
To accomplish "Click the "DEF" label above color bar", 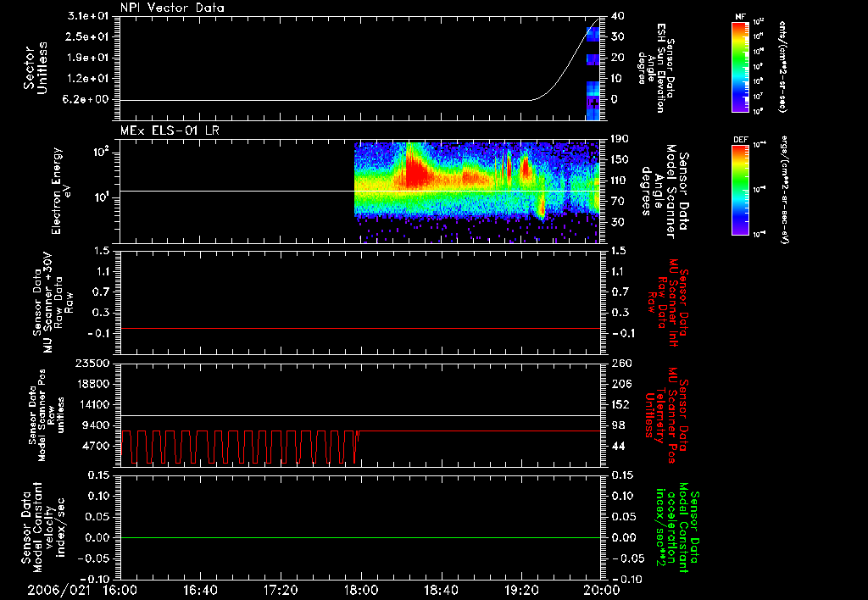I will point(740,140).
